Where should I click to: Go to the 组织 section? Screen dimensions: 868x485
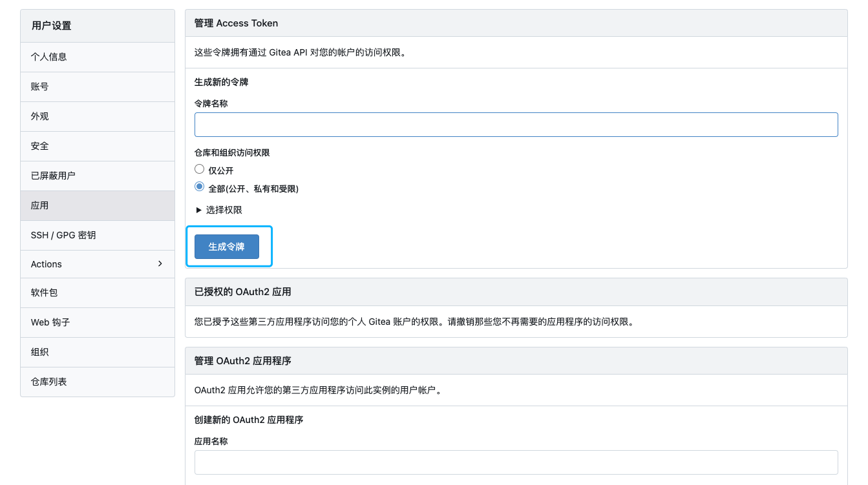39,352
